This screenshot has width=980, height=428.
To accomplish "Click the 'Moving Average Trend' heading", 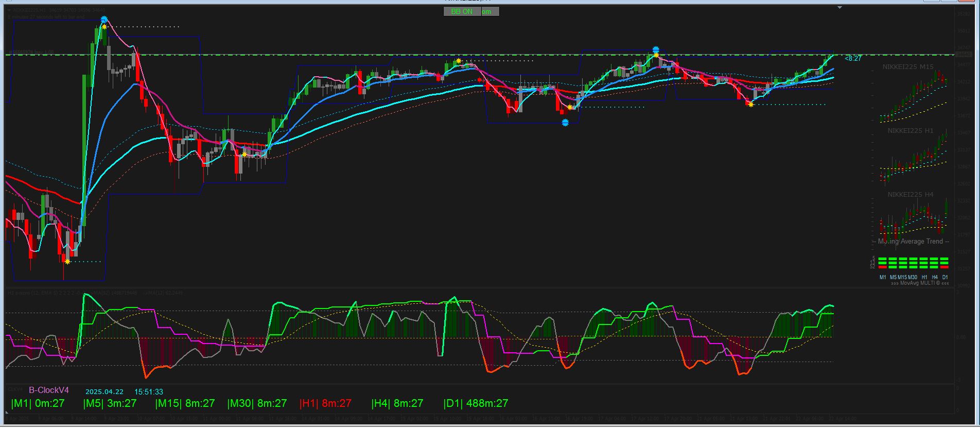I will [911, 242].
